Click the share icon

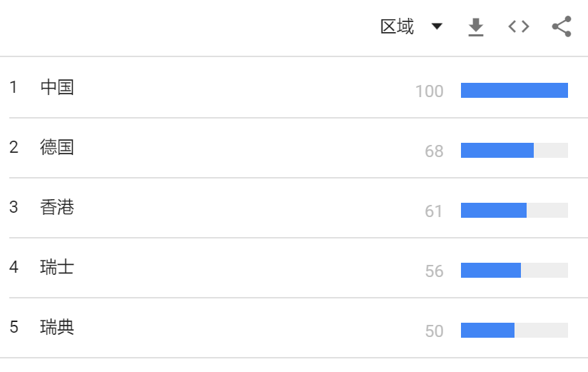coord(562,26)
